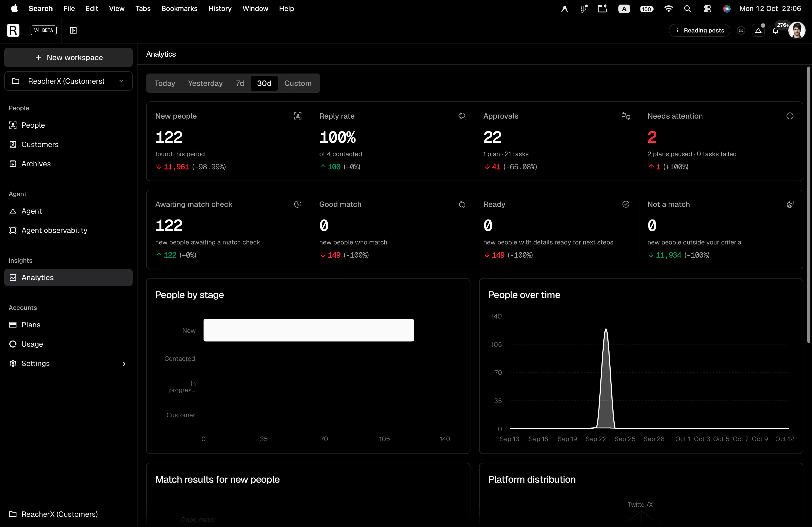Open the Usage sidebar item
The width and height of the screenshot is (812, 527).
click(x=68, y=344)
